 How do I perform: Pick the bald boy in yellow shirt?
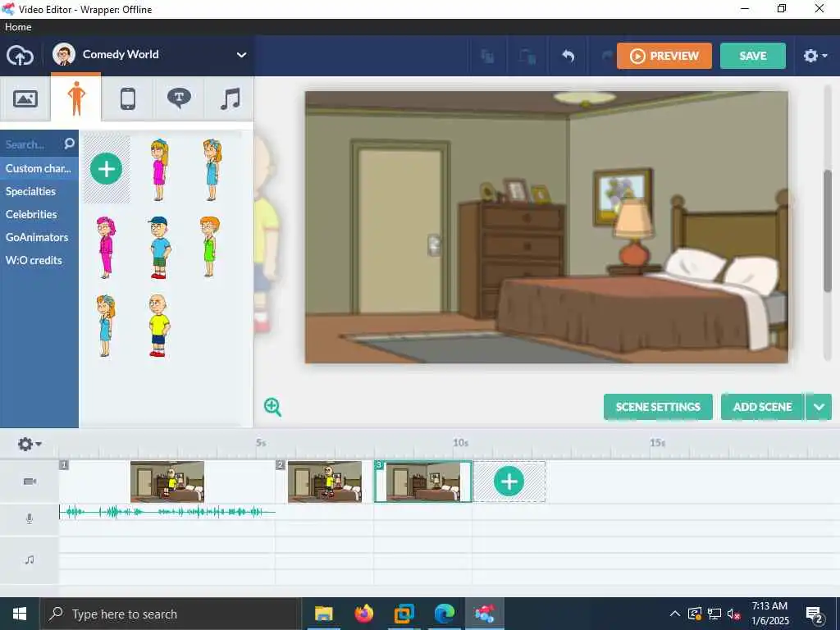(x=158, y=325)
